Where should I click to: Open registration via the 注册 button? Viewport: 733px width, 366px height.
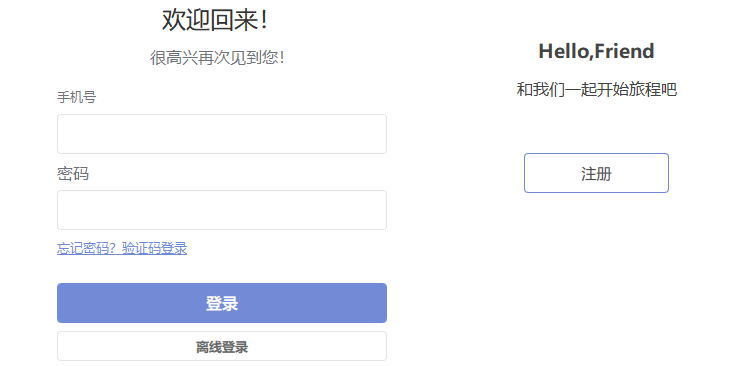[x=596, y=173]
